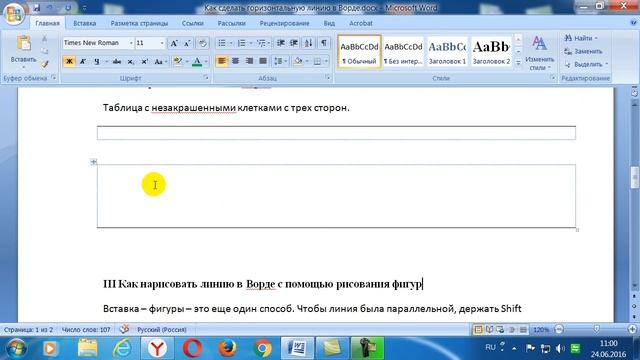Click the Cut scissors icon

click(x=44, y=39)
